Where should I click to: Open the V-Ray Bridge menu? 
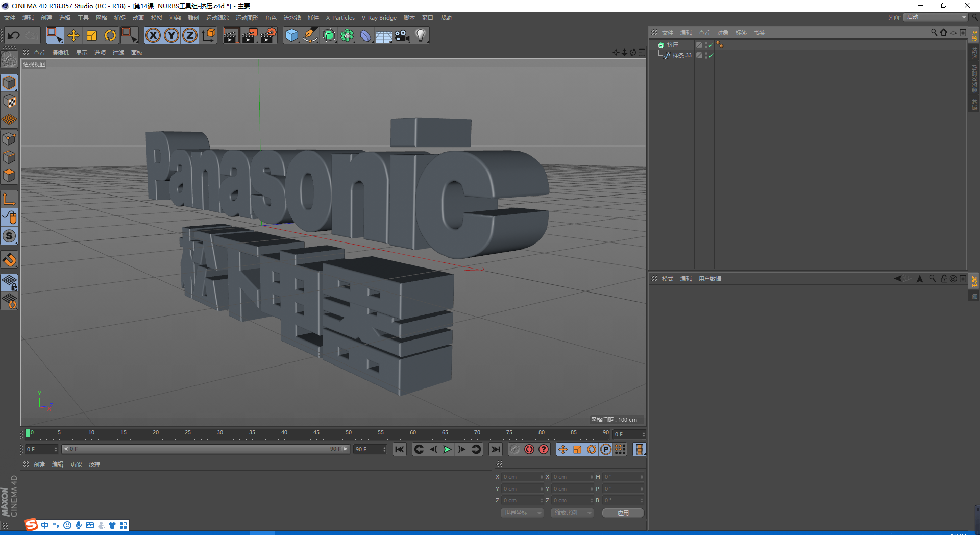point(379,18)
